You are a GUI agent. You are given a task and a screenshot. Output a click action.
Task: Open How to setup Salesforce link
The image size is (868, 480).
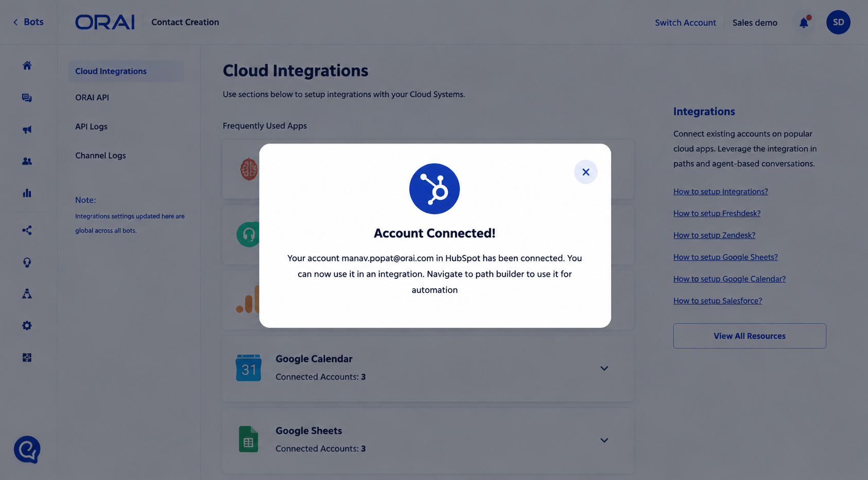pos(718,301)
